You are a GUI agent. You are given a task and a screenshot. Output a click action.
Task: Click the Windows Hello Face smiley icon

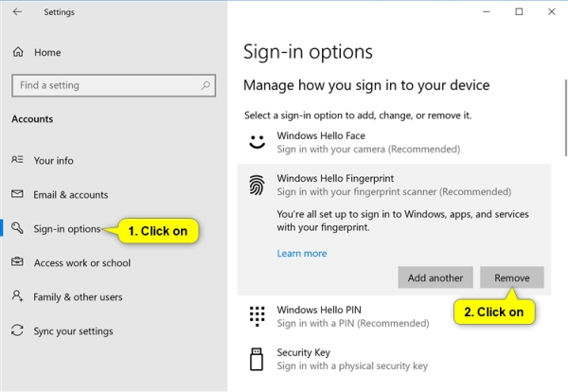(257, 142)
